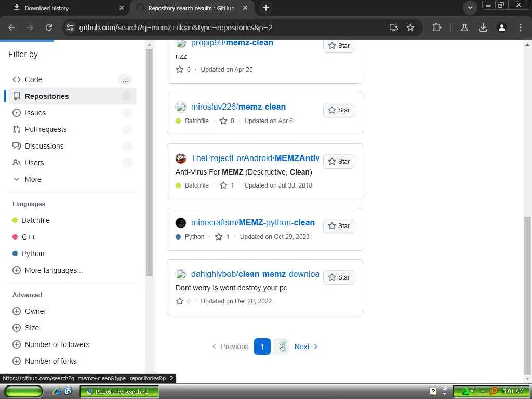This screenshot has width=532, height=399.
Task: Open the Extensions puzzle icon
Action: pos(436,28)
